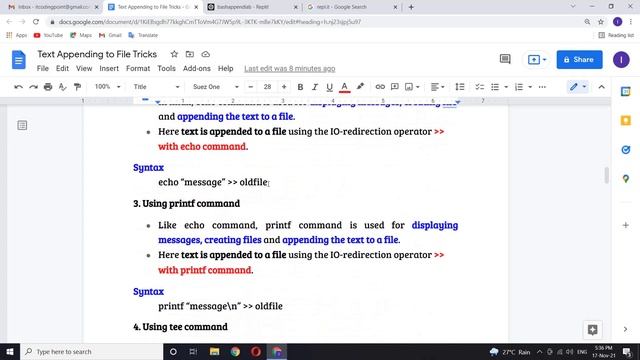The height and width of the screenshot is (360, 640).
Task: Open the text alignment dropdown
Action: (x=437, y=87)
